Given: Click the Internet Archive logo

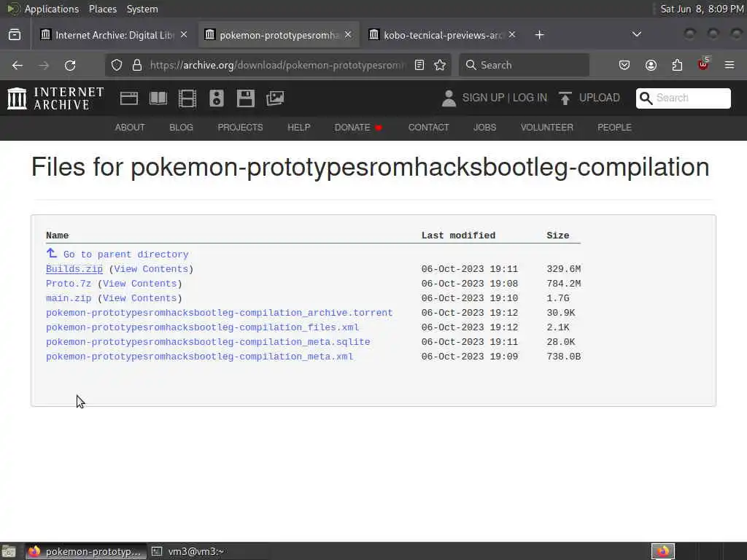Looking at the screenshot, I should pyautogui.click(x=55, y=98).
